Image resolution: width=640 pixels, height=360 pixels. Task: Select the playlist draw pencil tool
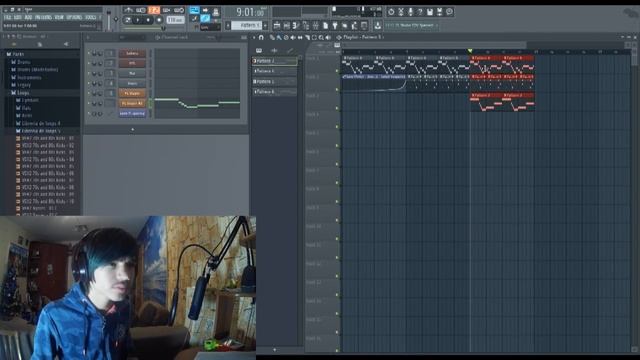272,38
